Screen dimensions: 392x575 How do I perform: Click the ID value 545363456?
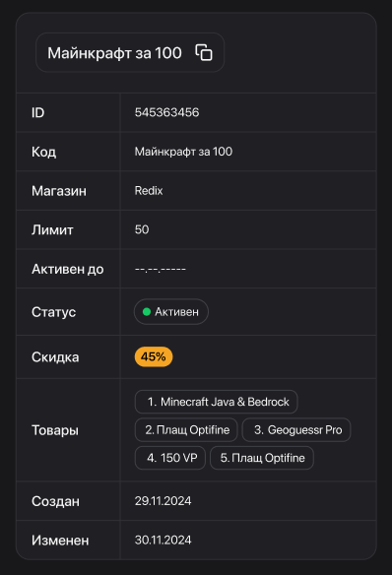tap(166, 112)
